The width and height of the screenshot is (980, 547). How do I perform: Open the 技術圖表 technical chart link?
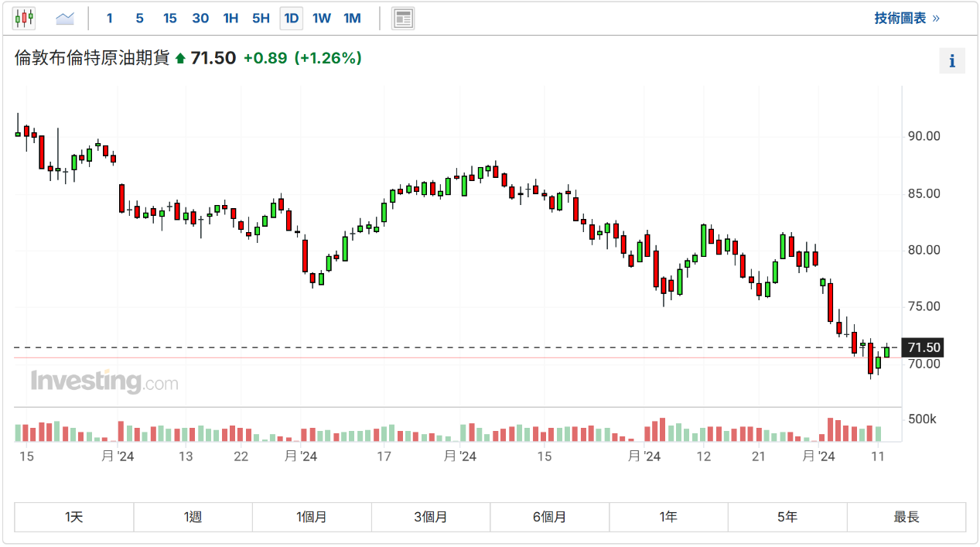[907, 18]
